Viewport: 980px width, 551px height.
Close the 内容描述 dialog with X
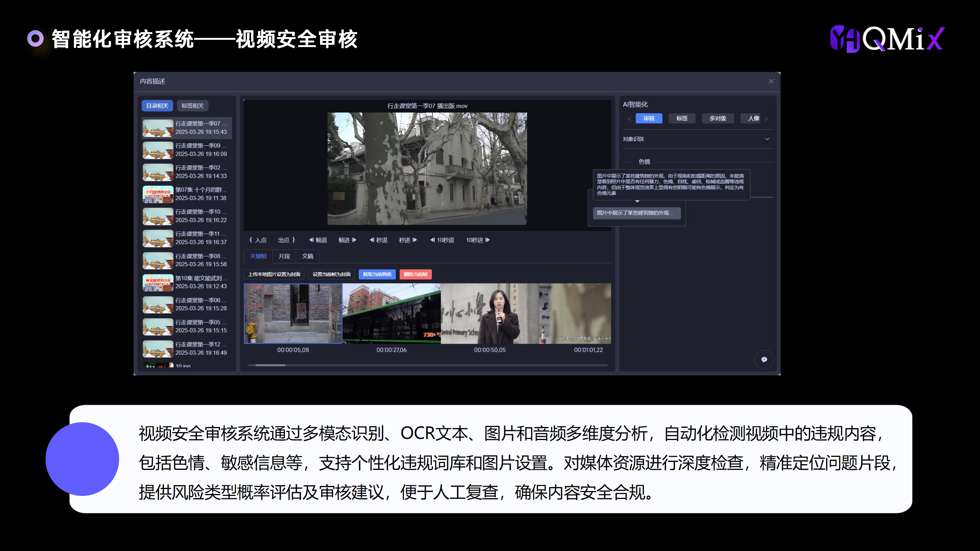point(771,81)
